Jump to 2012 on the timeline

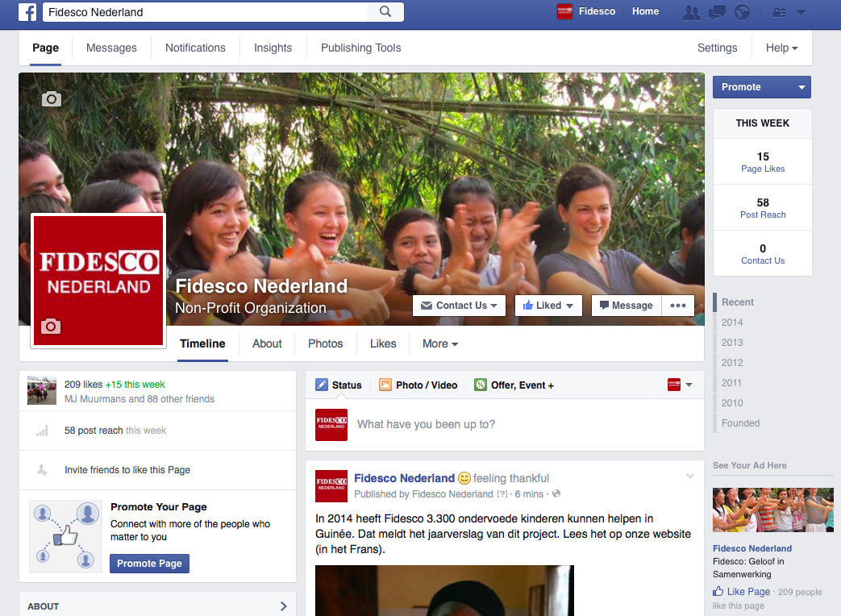point(732,362)
